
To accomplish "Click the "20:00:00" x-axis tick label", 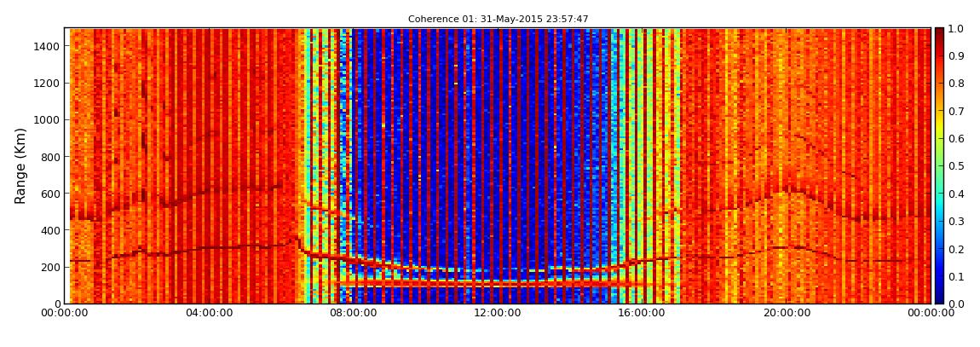I will coord(787,313).
